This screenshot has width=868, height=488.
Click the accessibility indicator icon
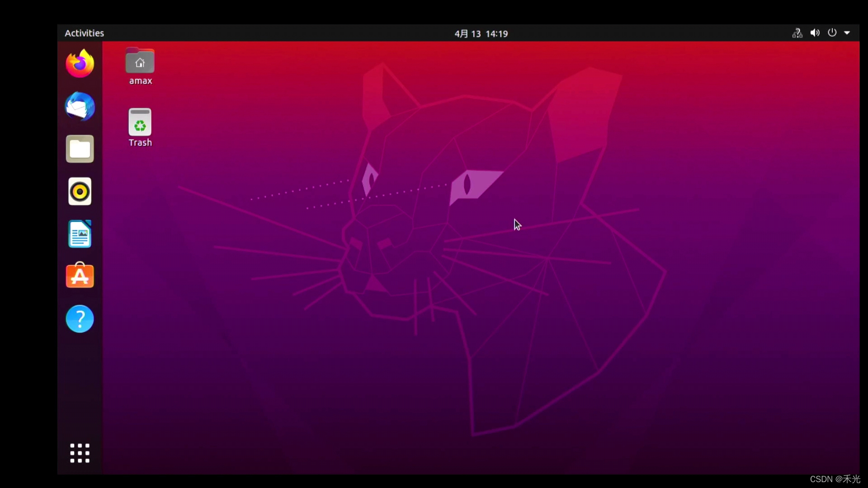797,33
